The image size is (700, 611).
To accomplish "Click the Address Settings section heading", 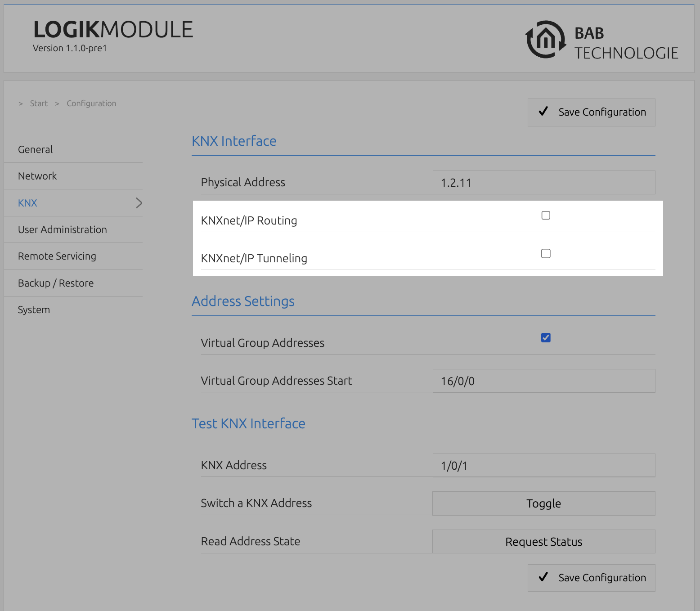I will (243, 301).
